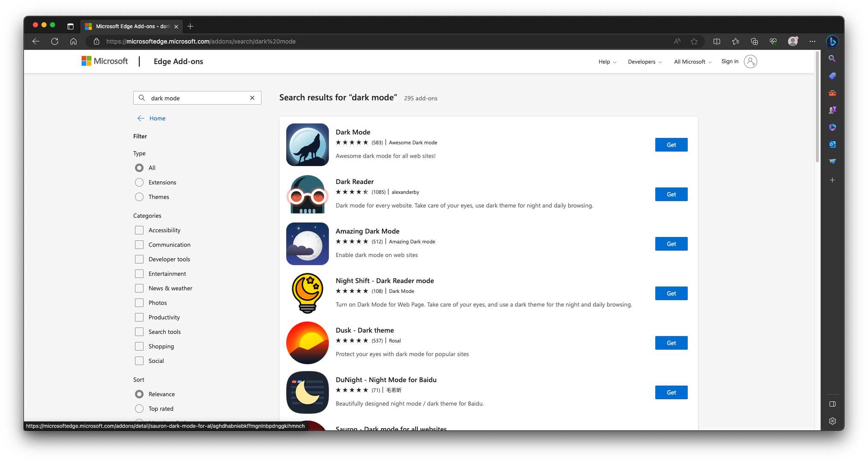Get Night Shift - Dark Reader mode
Screen dimensions: 868x462
click(671, 293)
